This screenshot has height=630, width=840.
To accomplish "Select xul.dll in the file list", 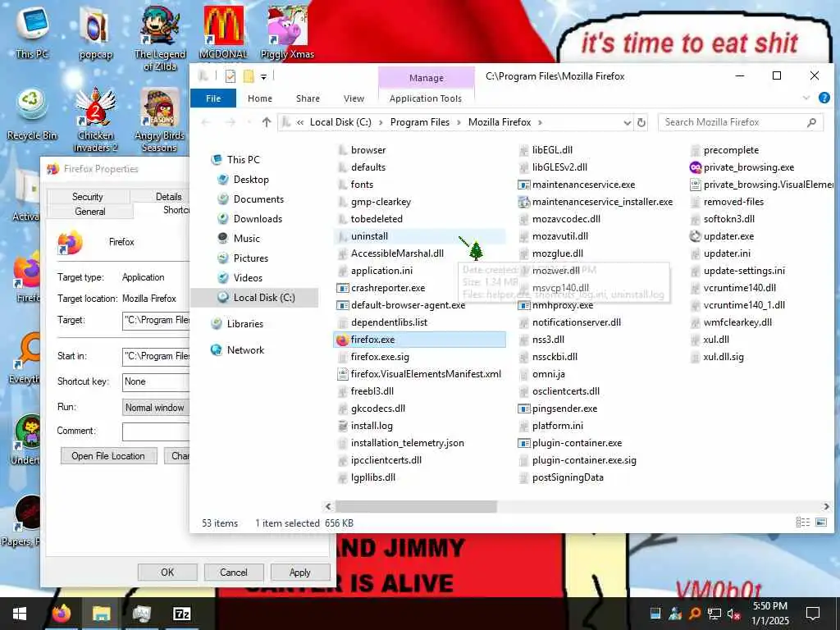I will tap(710, 340).
